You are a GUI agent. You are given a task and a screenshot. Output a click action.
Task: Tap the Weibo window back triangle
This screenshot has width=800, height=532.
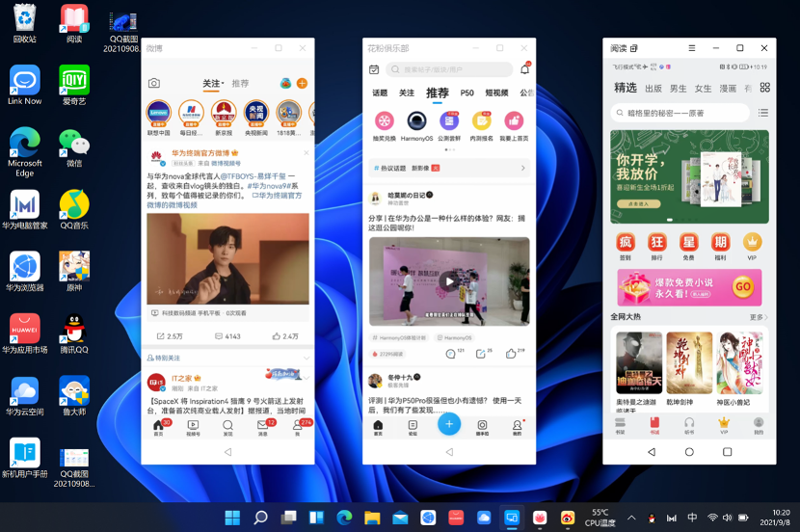227,452
